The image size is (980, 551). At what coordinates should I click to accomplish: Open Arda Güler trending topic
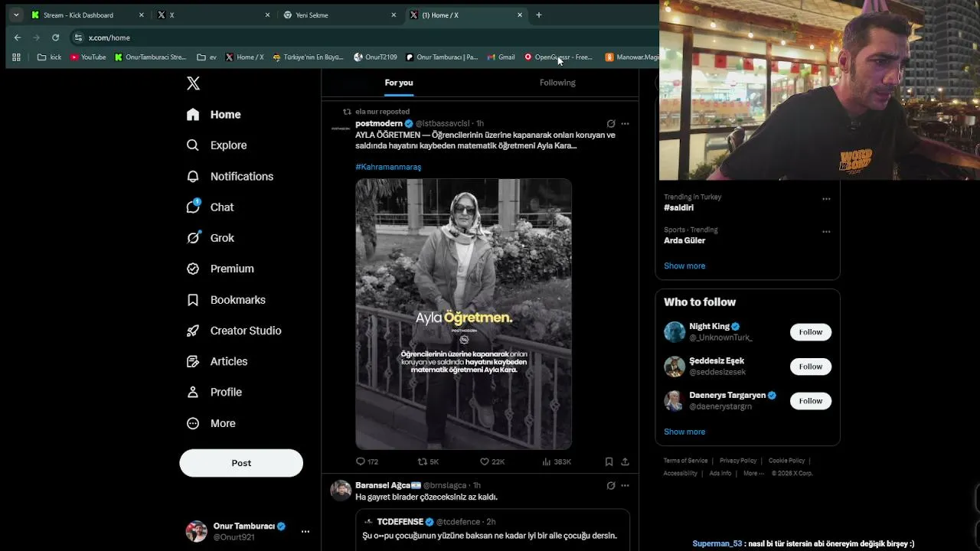coord(684,240)
